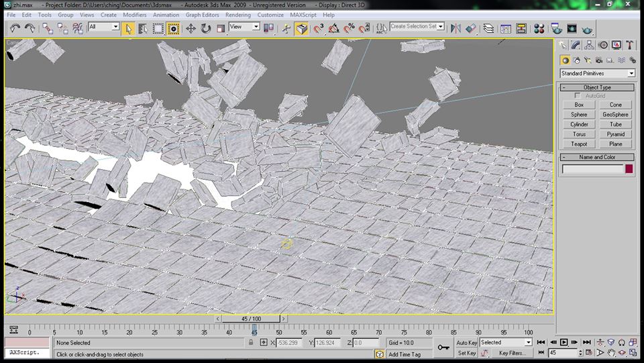644x363 pixels.
Task: Switch to Hierarchy panel tab
Action: 590,45
